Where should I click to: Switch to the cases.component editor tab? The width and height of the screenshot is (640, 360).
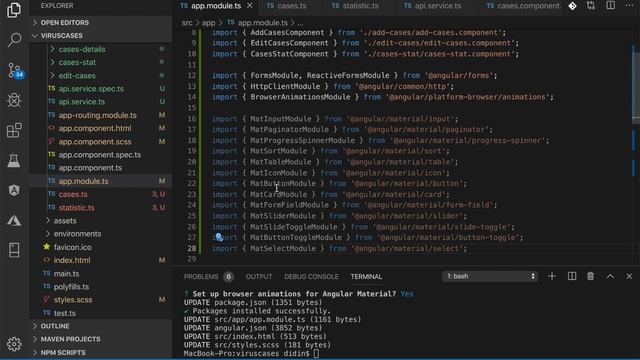coord(523,6)
